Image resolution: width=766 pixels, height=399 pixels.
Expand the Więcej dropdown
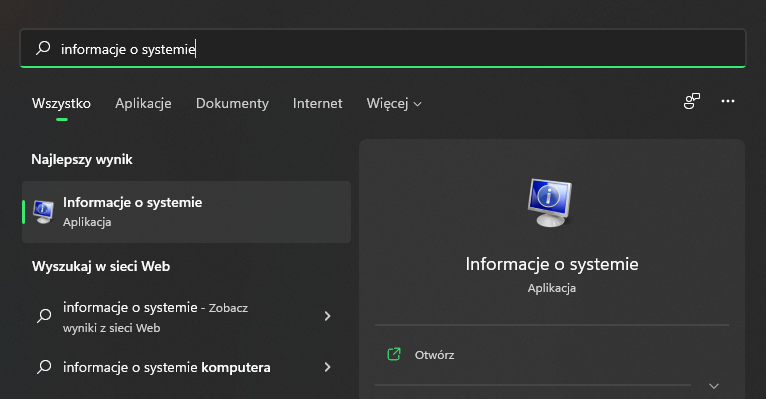394,104
